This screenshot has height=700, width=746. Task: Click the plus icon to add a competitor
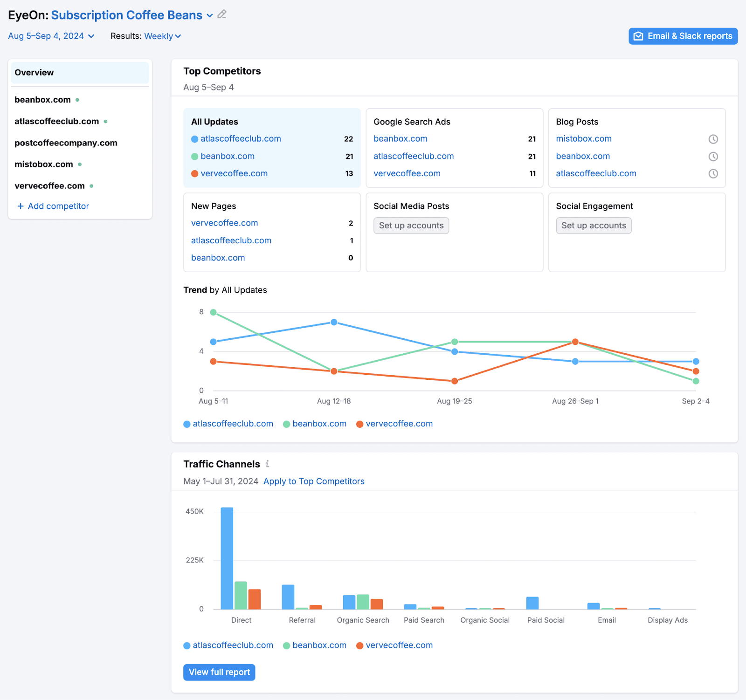tap(21, 206)
